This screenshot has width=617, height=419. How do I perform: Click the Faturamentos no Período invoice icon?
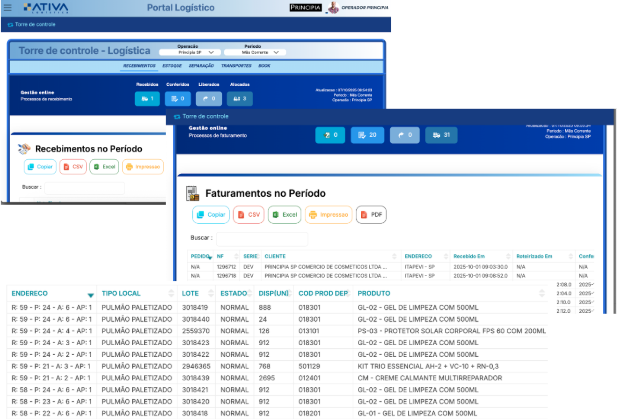click(192, 193)
